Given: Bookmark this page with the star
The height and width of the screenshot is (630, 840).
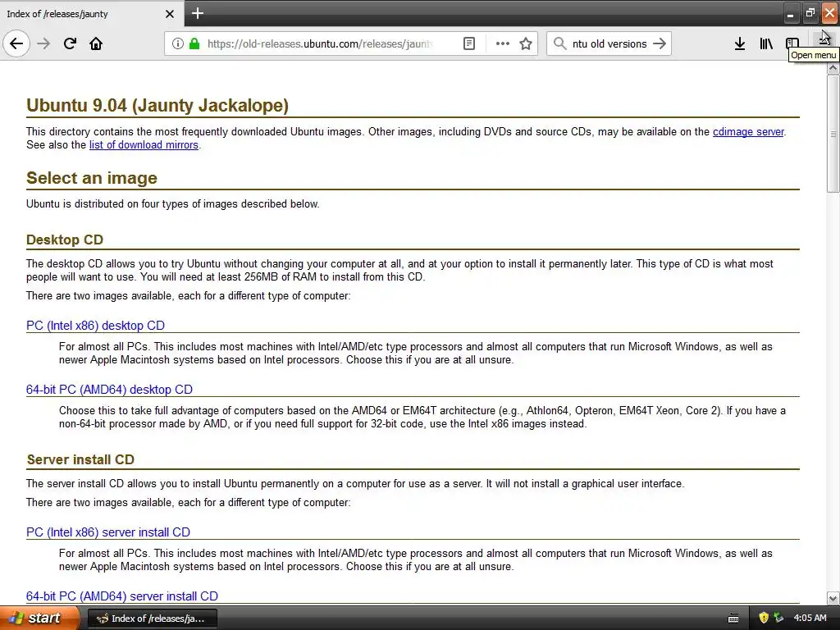Looking at the screenshot, I should [526, 43].
